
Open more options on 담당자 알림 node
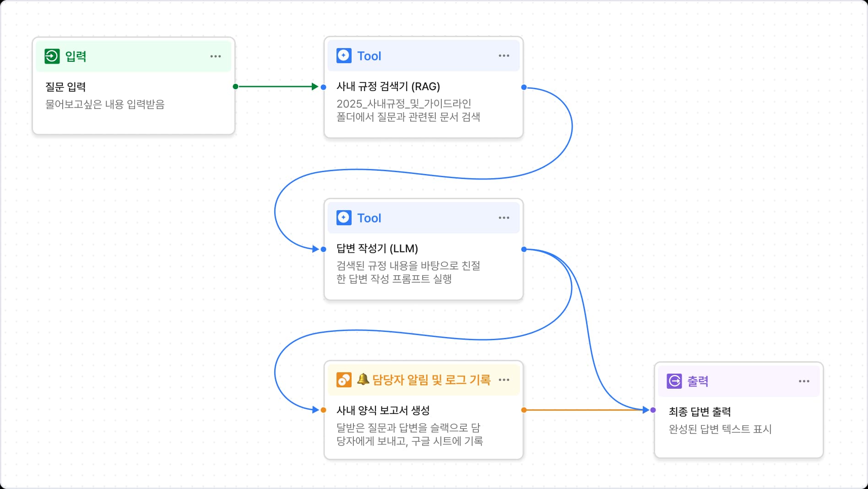pyautogui.click(x=504, y=380)
